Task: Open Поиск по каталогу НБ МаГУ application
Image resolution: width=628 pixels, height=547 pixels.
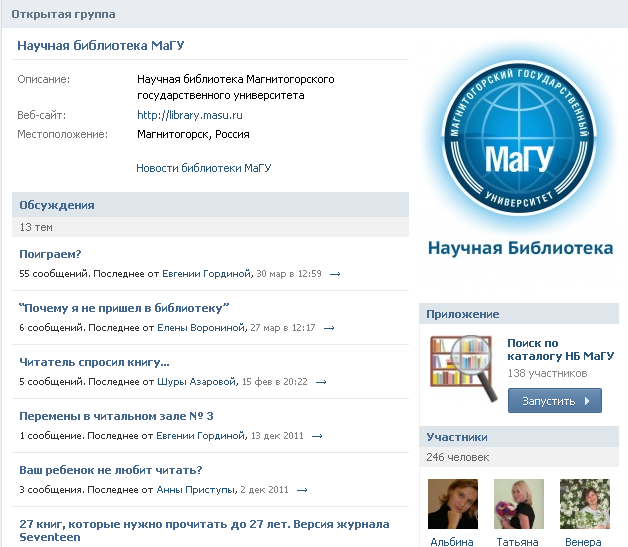Action: pos(560,350)
